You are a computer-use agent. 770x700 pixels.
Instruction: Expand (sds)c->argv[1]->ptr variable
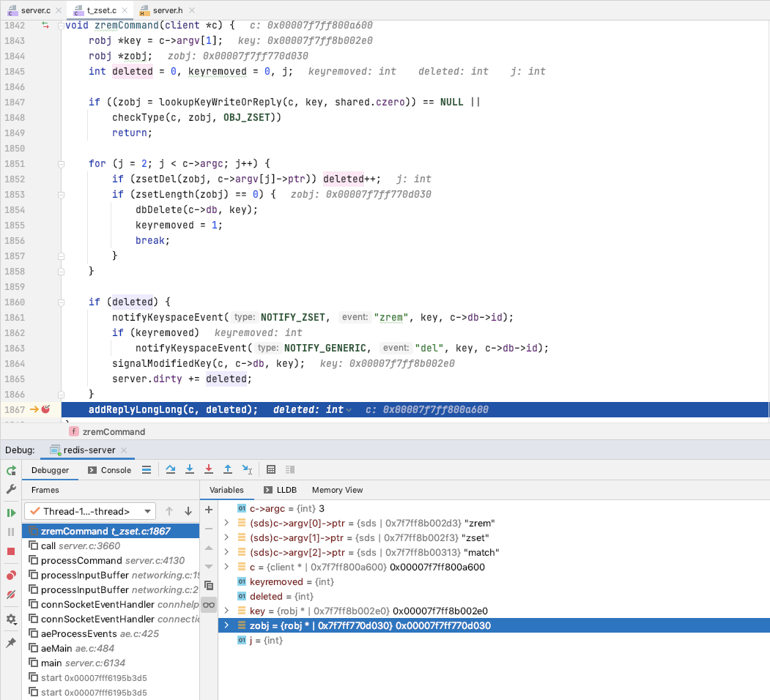226,537
